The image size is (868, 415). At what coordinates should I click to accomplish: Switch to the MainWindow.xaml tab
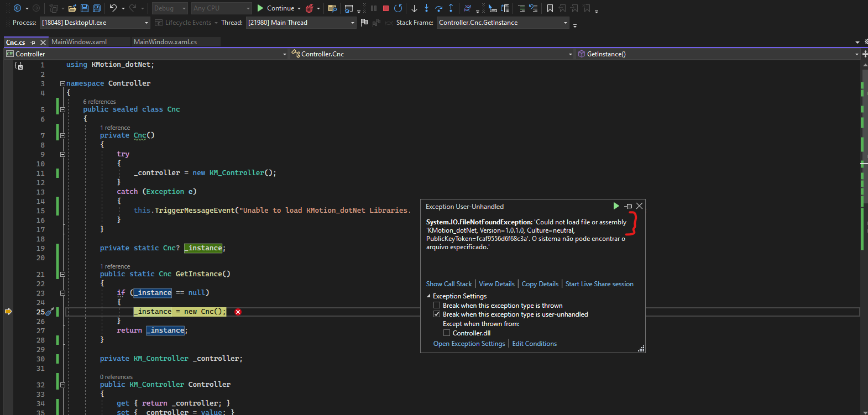[79, 42]
